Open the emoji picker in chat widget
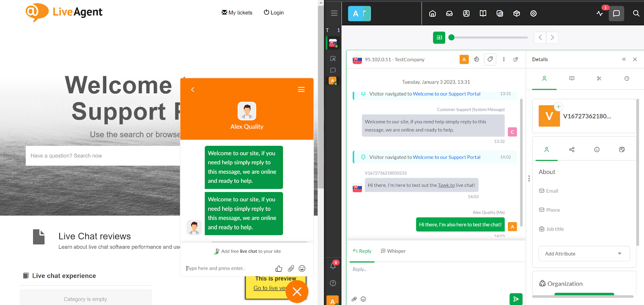This screenshot has width=644, height=305. [x=302, y=268]
